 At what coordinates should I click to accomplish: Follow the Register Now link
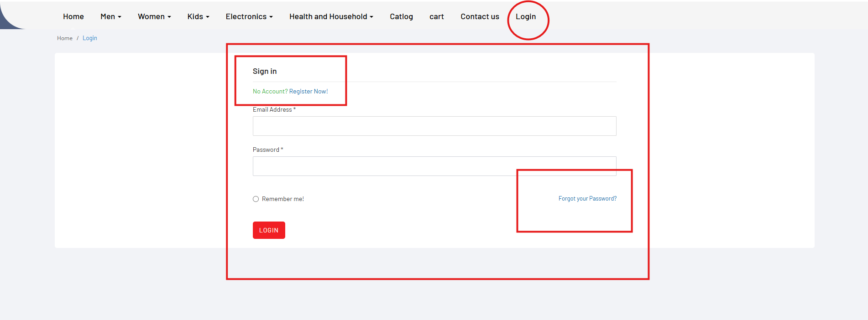[x=309, y=92]
